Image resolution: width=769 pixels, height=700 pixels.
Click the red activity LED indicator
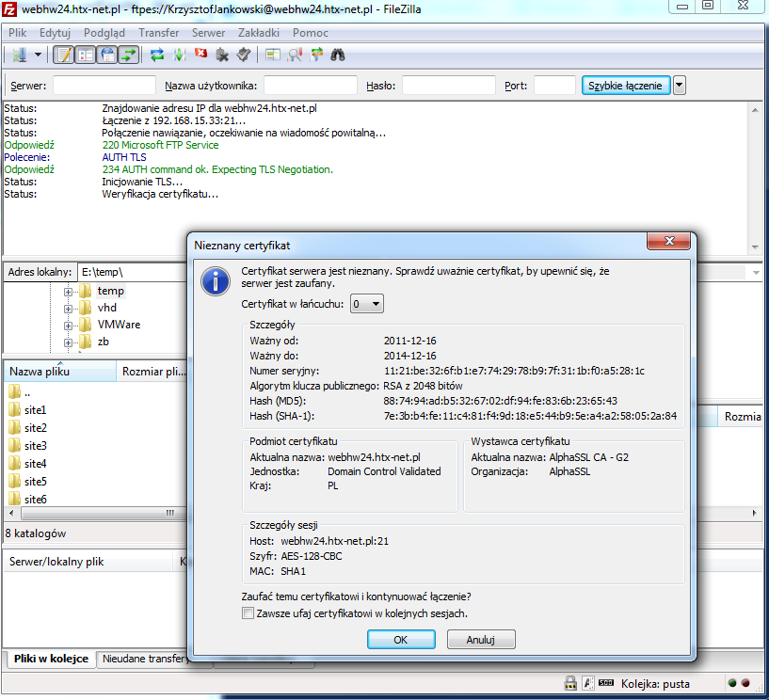(x=745, y=683)
